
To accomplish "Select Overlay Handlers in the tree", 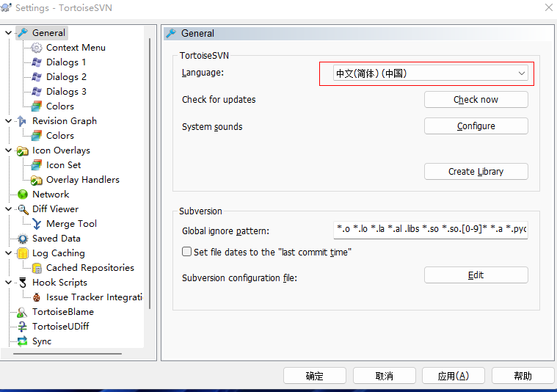I will (82, 180).
